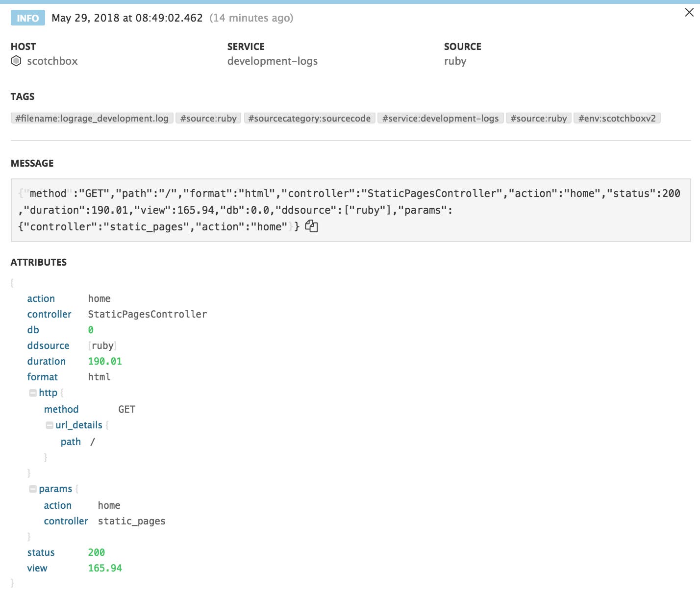Select the #filename:lograge_development.log tag
This screenshot has width=700, height=595.
(x=91, y=118)
